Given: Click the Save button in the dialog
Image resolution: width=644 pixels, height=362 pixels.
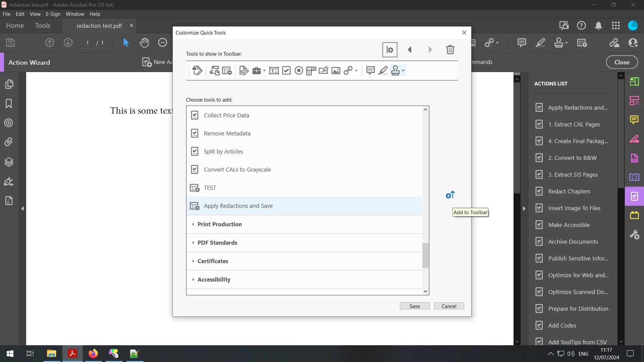Looking at the screenshot, I should 415,306.
